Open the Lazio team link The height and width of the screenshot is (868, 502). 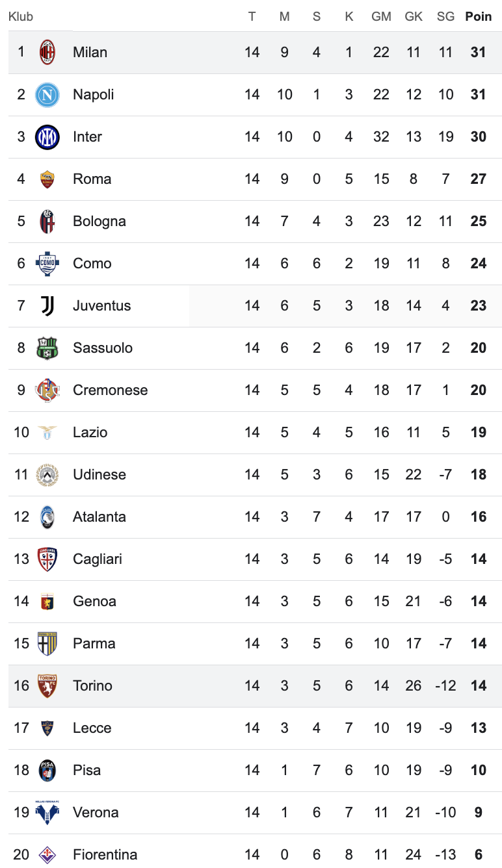coord(90,432)
